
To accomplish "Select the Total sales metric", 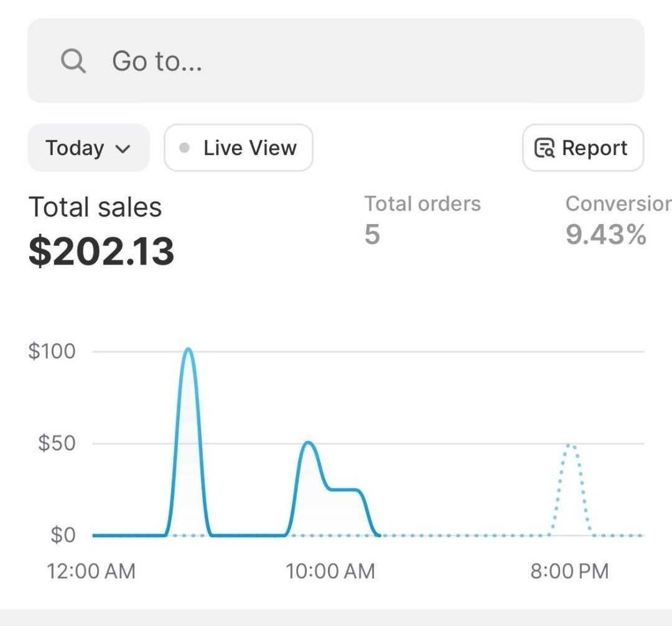I will (95, 207).
